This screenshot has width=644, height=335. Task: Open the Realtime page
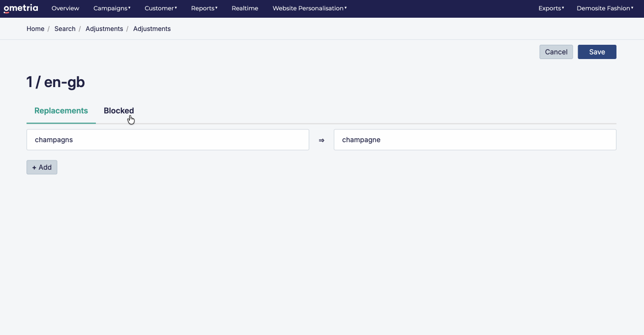tap(245, 8)
